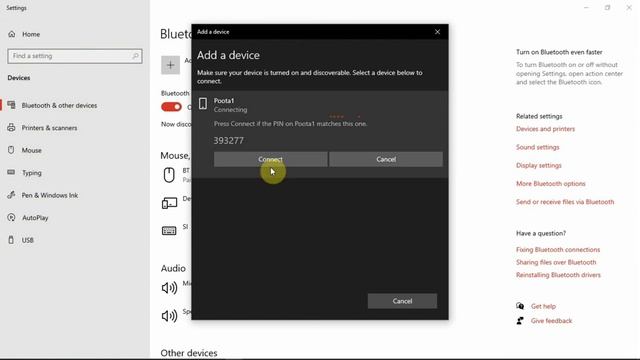Click the Get help link

543,306
